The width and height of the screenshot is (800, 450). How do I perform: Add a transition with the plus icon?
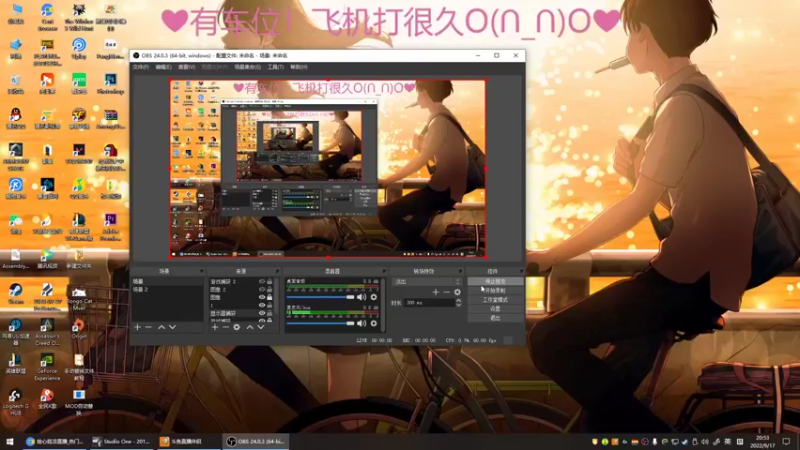click(435, 292)
